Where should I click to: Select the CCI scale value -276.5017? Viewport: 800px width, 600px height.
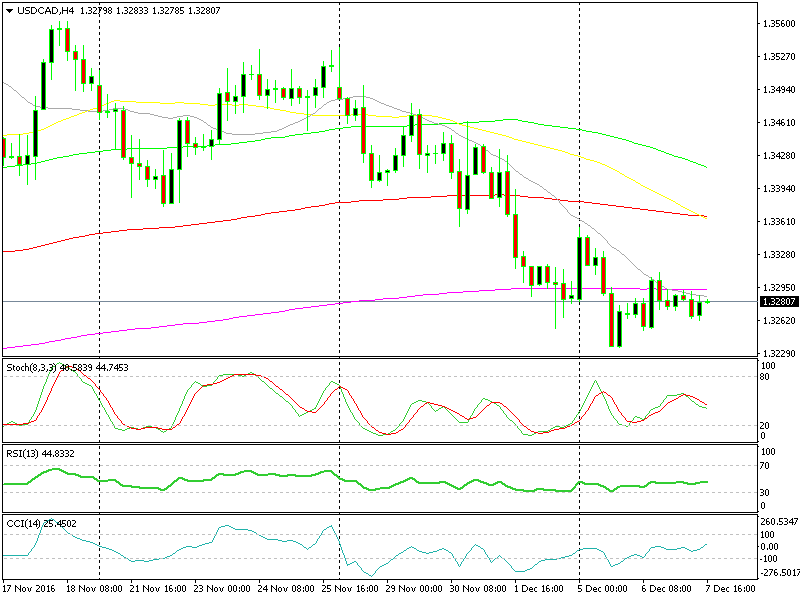click(779, 573)
